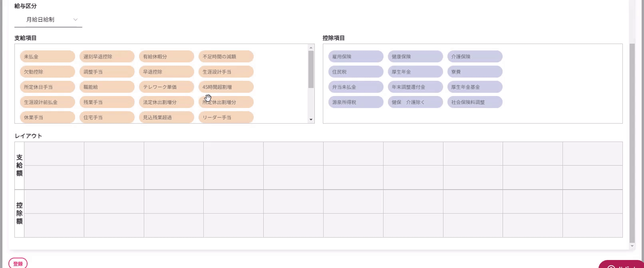
Task: Select the 未払金 payment item chip
Action: pos(47,57)
